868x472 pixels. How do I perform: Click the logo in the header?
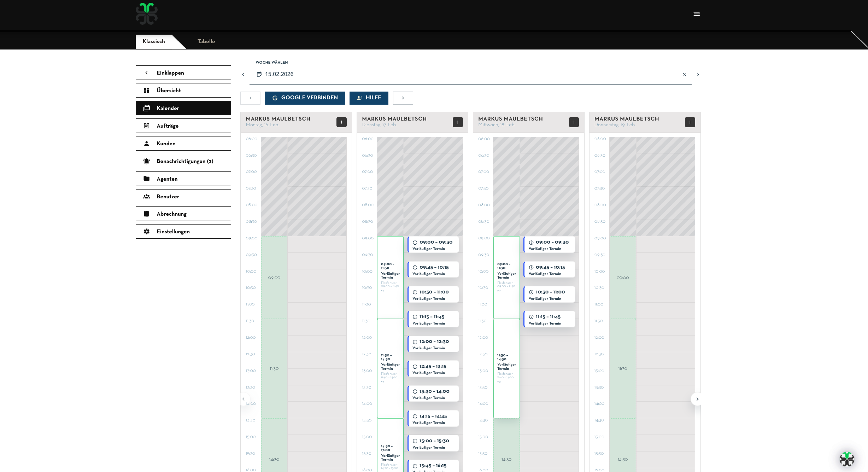[x=147, y=14]
